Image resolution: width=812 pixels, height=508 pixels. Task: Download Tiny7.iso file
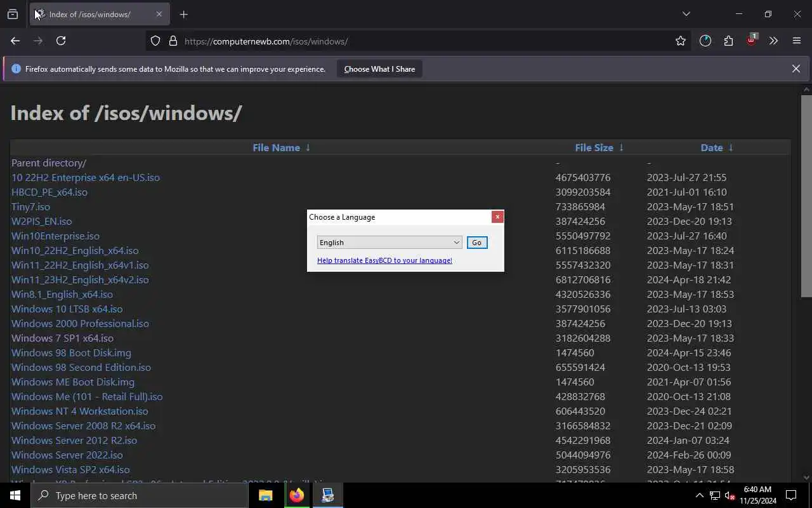pos(30,206)
